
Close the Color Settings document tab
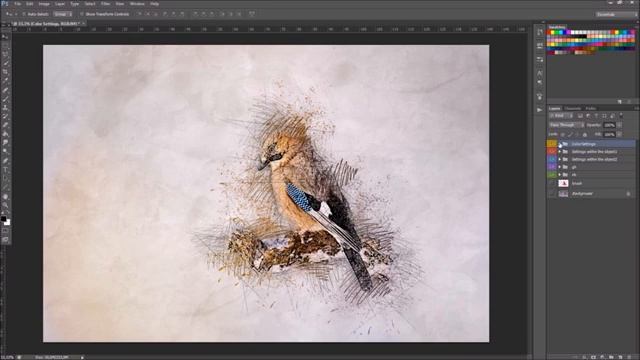click(x=83, y=24)
